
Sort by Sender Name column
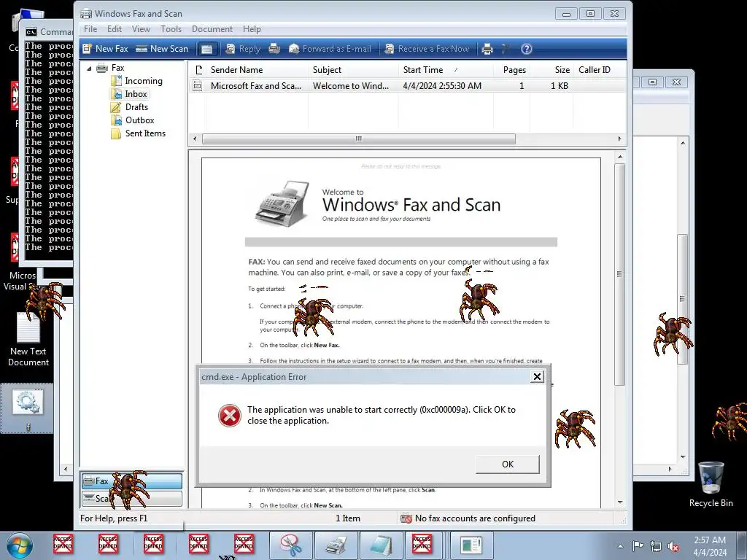pos(256,70)
